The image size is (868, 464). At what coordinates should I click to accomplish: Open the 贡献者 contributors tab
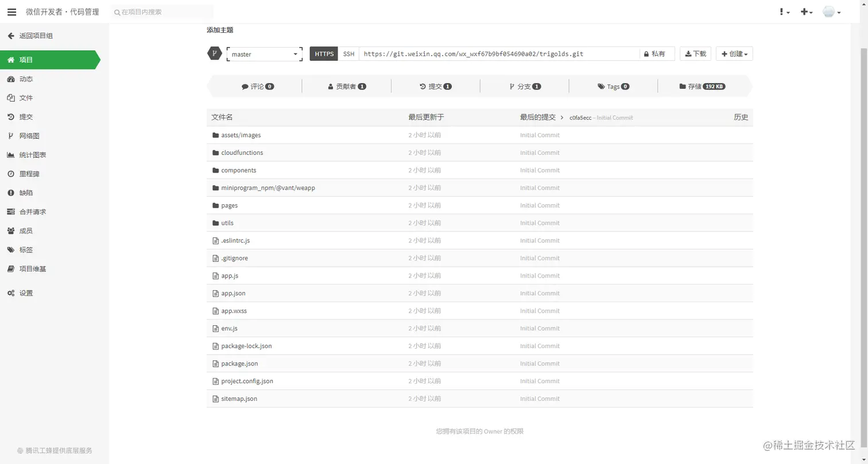[347, 87]
